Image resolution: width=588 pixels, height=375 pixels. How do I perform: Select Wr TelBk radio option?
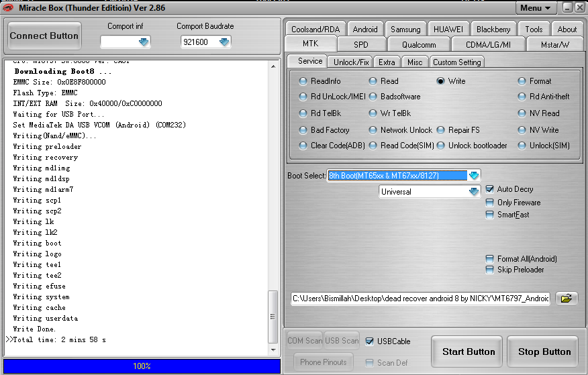click(373, 113)
